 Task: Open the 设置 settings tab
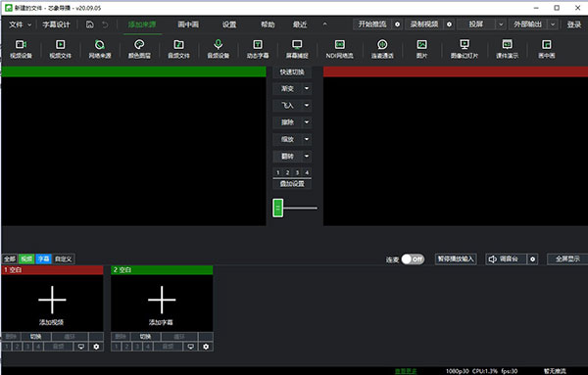(x=229, y=24)
